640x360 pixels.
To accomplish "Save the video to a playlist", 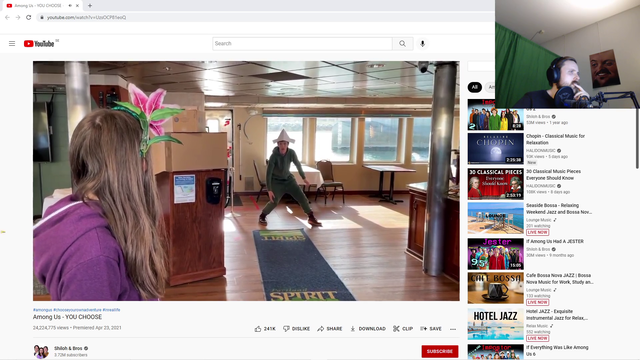I will 431,329.
